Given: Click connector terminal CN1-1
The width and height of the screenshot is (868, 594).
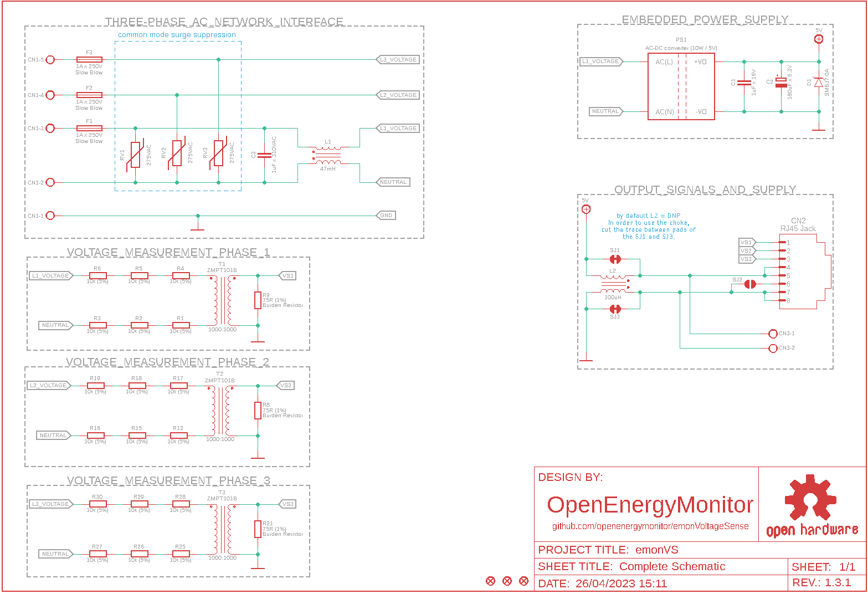Looking at the screenshot, I should click(x=50, y=216).
